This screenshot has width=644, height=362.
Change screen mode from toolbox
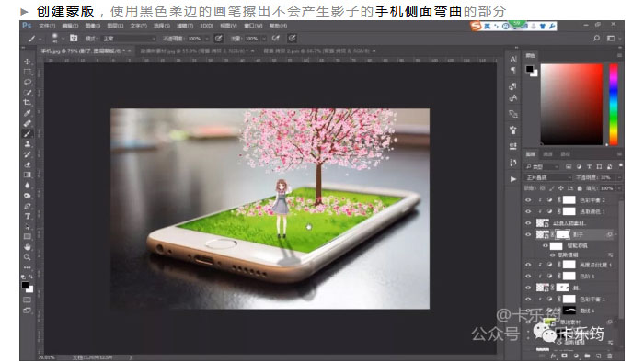click(27, 311)
